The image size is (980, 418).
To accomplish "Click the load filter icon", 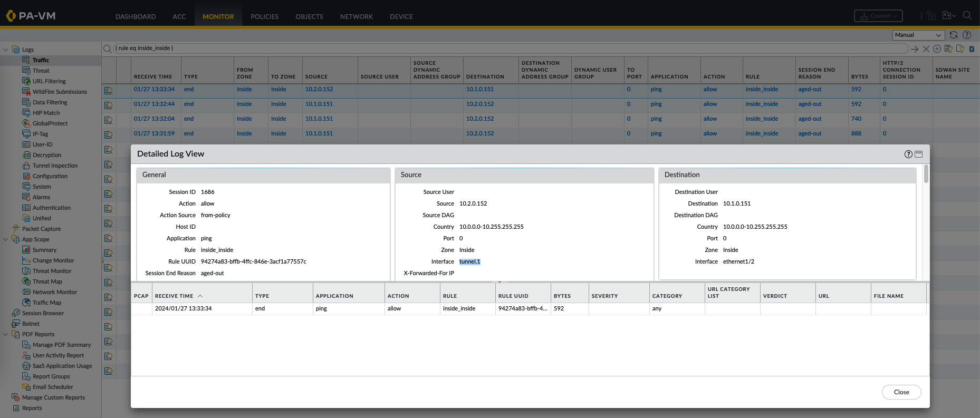I will (960, 49).
